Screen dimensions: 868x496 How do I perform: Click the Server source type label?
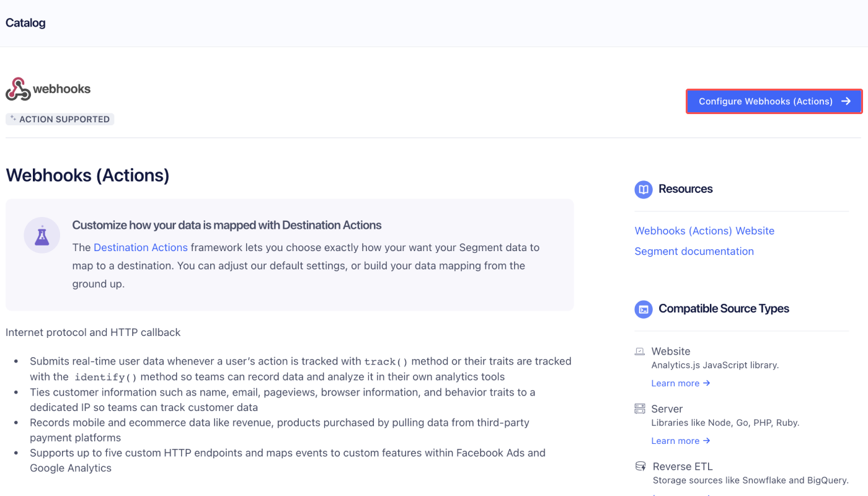tap(667, 409)
